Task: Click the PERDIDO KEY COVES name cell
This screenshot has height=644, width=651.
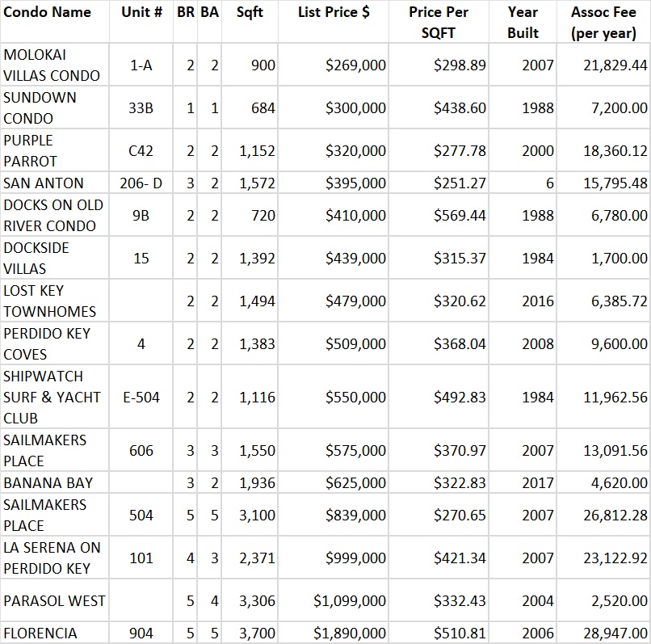Action: [x=48, y=344]
